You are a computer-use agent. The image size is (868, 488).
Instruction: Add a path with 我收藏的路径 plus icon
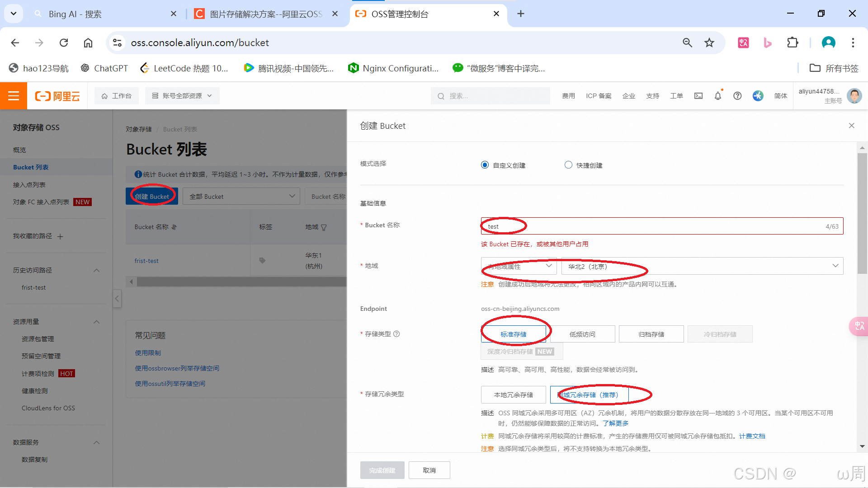click(x=60, y=236)
